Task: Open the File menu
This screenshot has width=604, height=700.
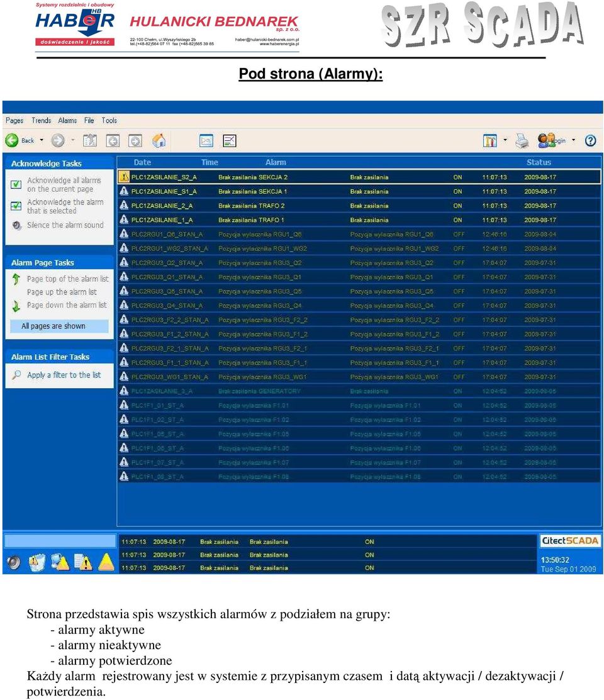Action: [x=89, y=121]
